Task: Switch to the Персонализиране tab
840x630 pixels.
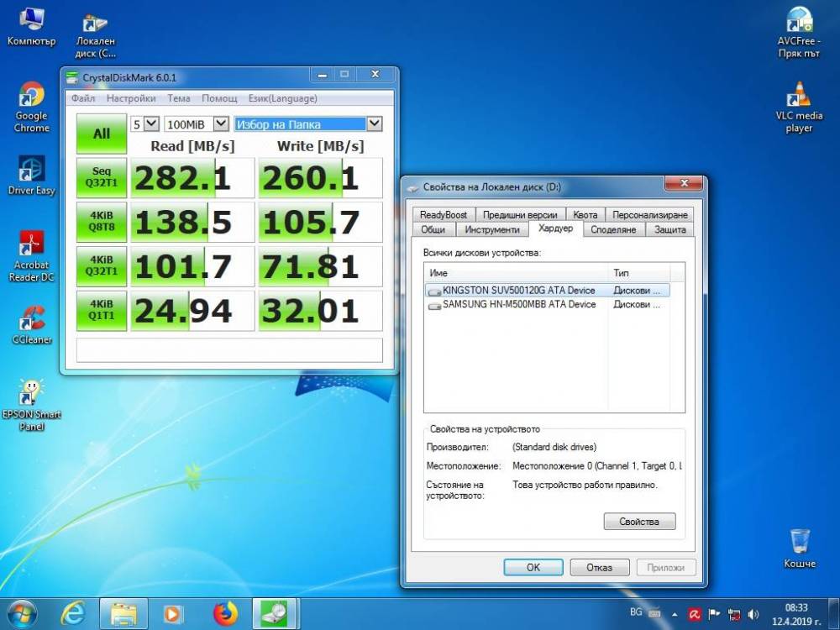Action: [x=650, y=215]
